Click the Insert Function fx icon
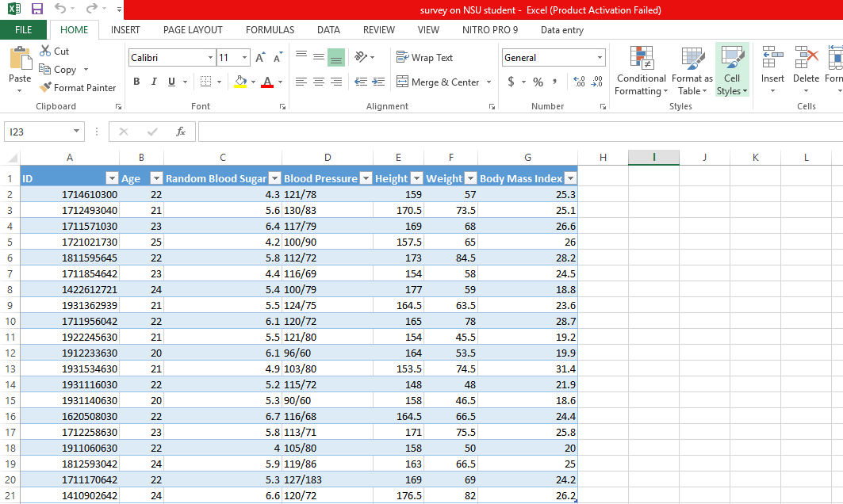The height and width of the screenshot is (504, 843). (181, 132)
